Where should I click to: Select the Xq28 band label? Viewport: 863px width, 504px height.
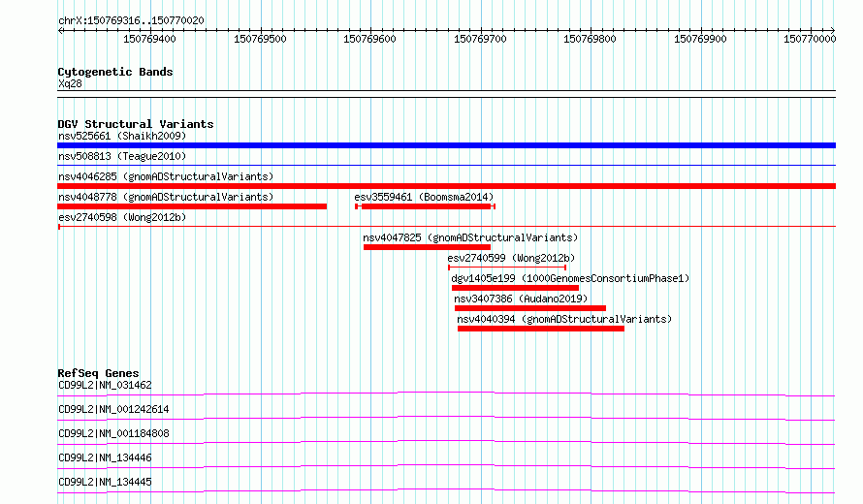tap(70, 83)
